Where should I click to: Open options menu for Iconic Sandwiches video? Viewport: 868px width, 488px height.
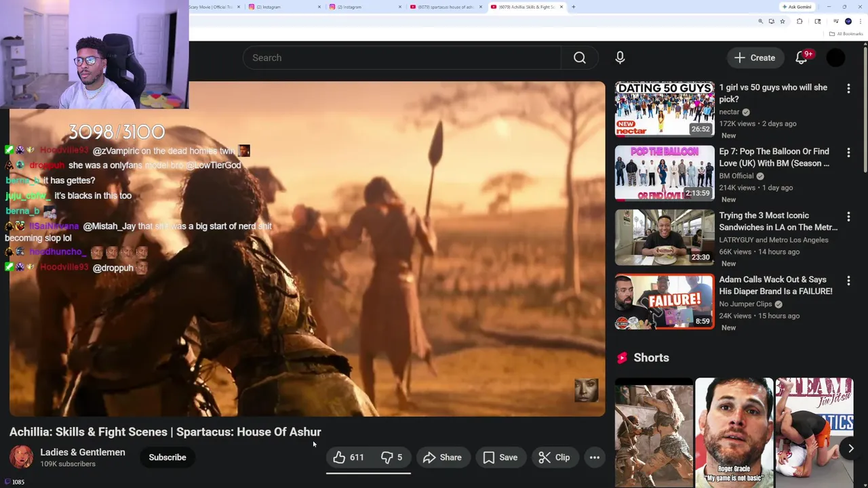[x=848, y=216]
